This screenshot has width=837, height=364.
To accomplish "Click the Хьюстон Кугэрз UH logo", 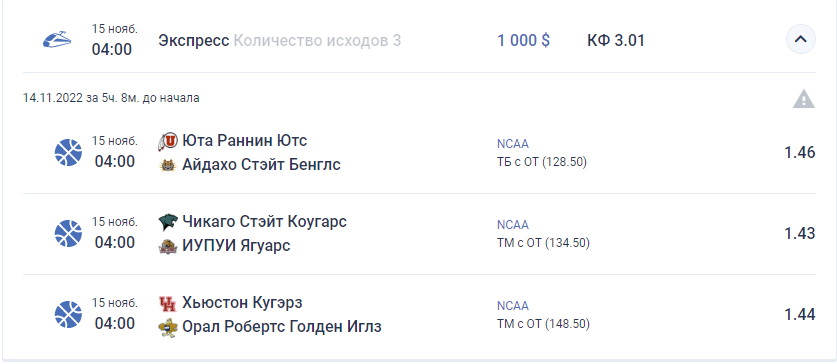I will 168,304.
